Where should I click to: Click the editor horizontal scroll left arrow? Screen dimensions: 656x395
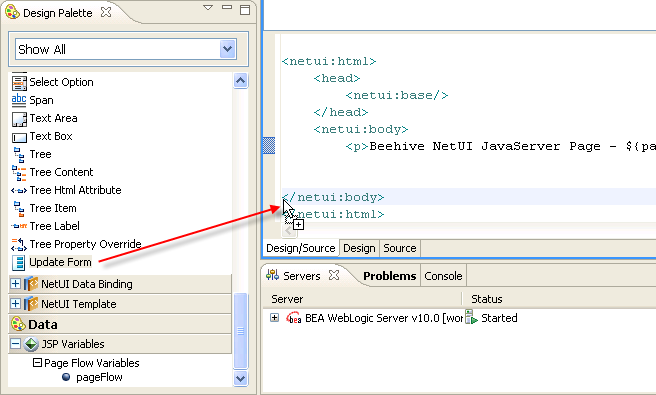(x=289, y=230)
